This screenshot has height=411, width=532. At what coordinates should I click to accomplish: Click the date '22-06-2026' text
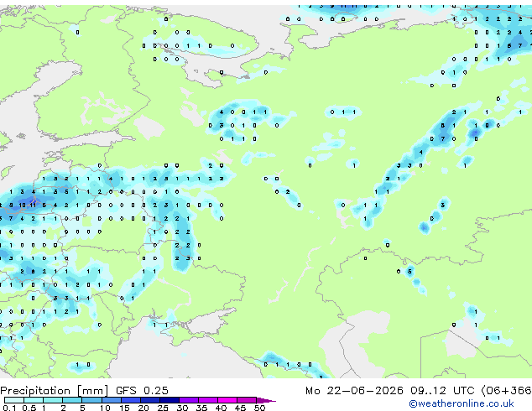coord(365,391)
